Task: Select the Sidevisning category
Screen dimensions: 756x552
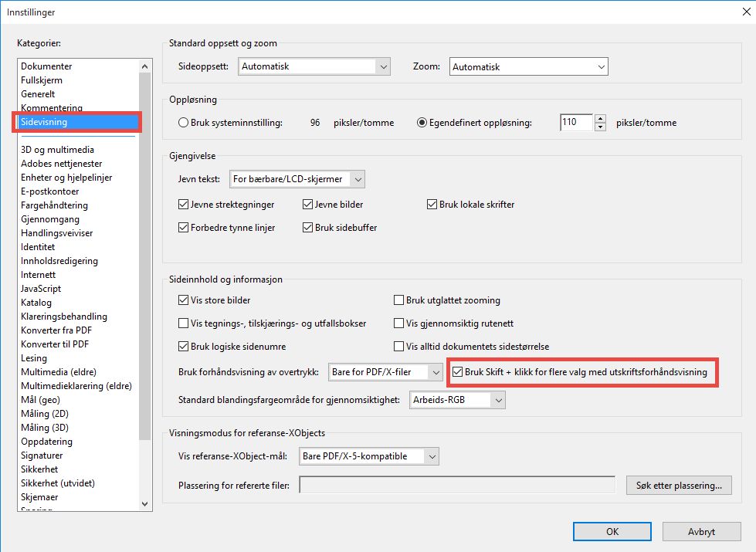Action: [x=77, y=122]
